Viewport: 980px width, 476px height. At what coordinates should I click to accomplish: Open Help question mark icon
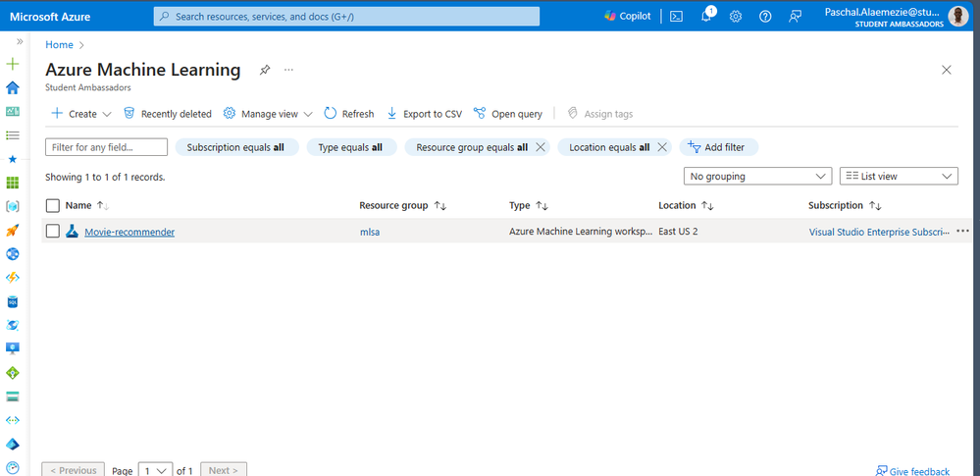[765, 17]
